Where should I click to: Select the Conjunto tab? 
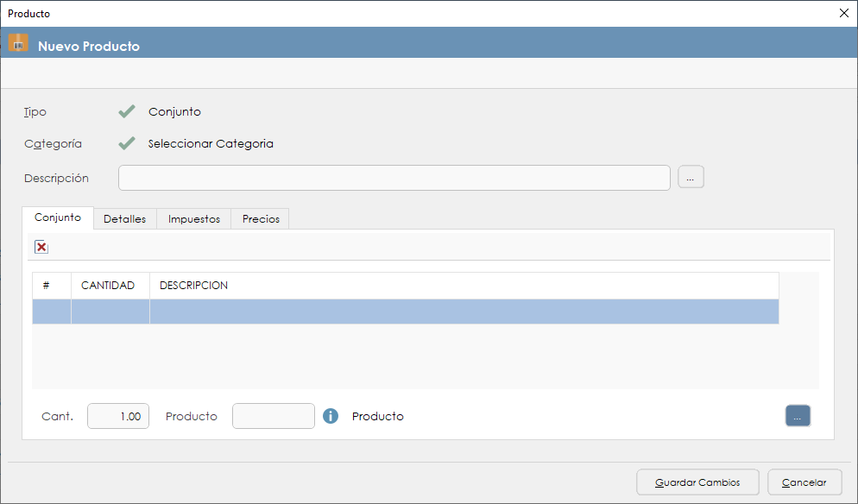pyautogui.click(x=58, y=218)
